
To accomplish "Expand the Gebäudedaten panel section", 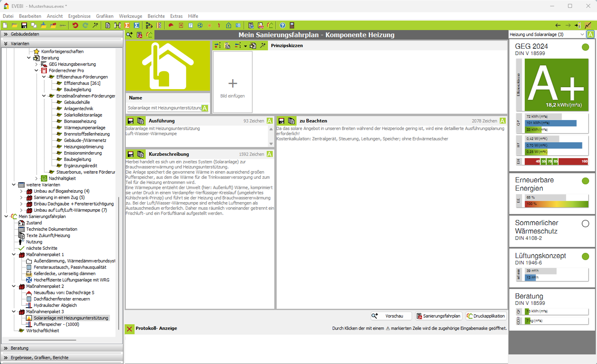I will 6,34.
